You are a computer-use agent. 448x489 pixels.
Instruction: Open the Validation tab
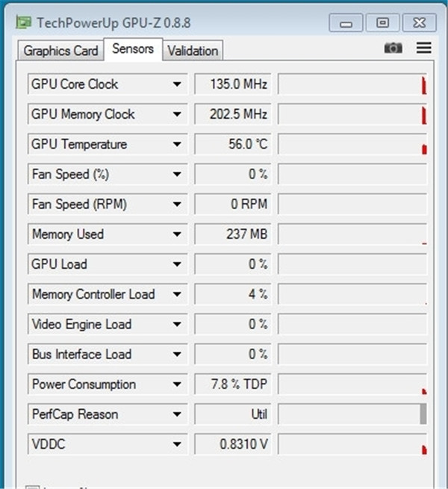click(x=193, y=51)
